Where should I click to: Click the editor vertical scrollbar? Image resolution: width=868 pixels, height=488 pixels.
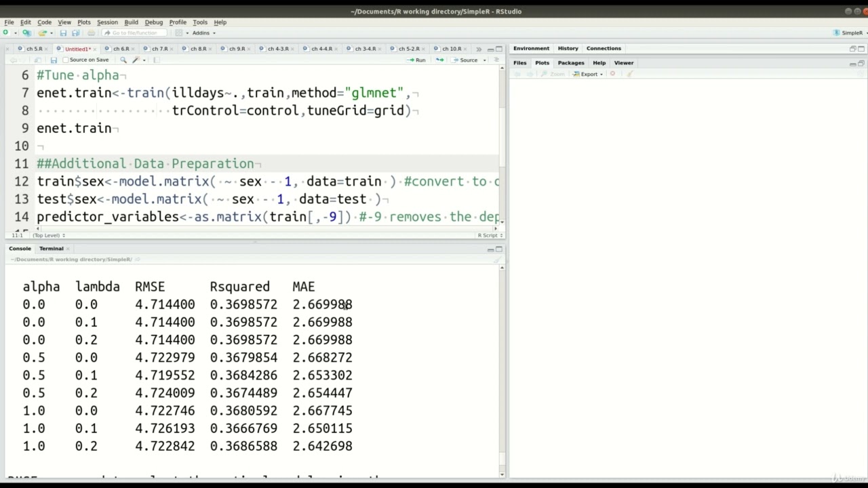pos(502,146)
